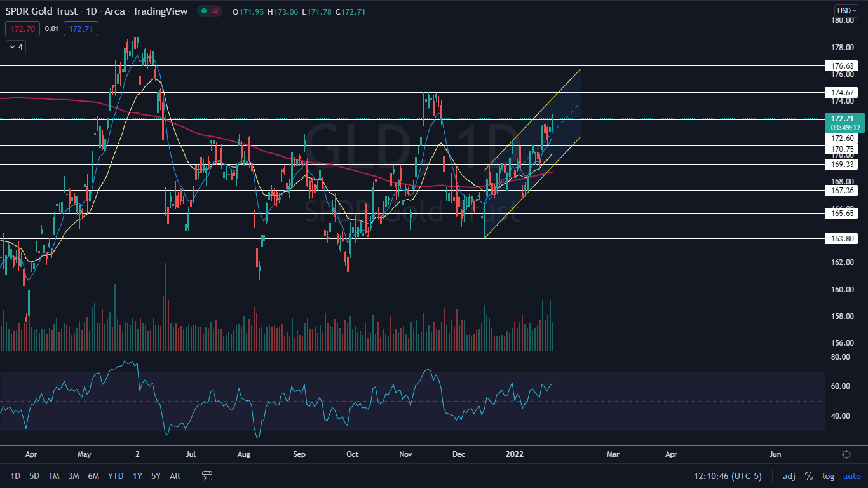Select the 5Y date range
Image resolution: width=868 pixels, height=488 pixels.
156,476
